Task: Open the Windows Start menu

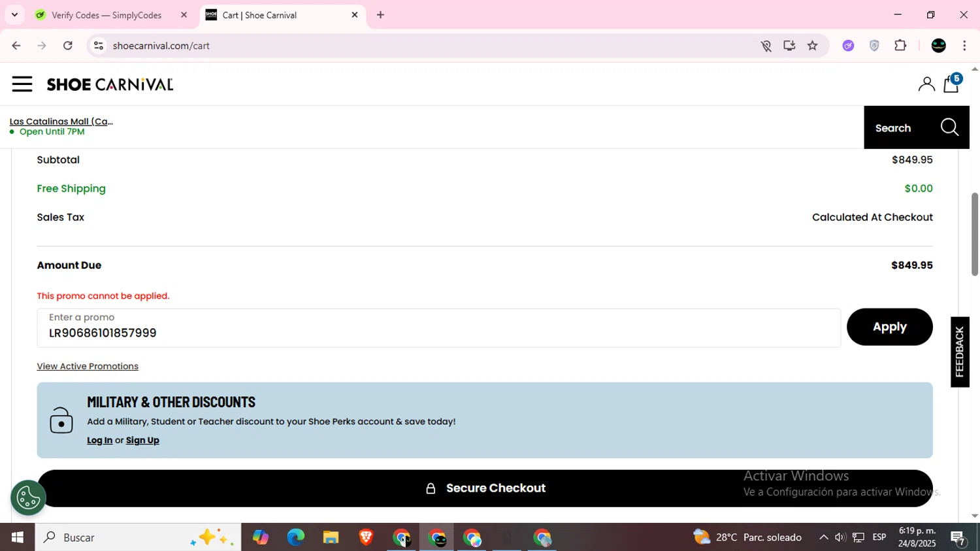Action: [x=17, y=537]
